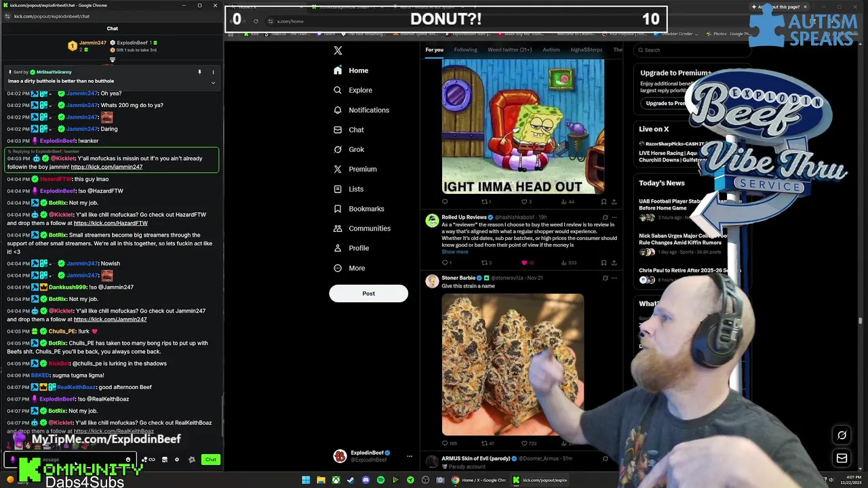Open Profile in X sidebar
868x488 pixels.
pos(351,248)
